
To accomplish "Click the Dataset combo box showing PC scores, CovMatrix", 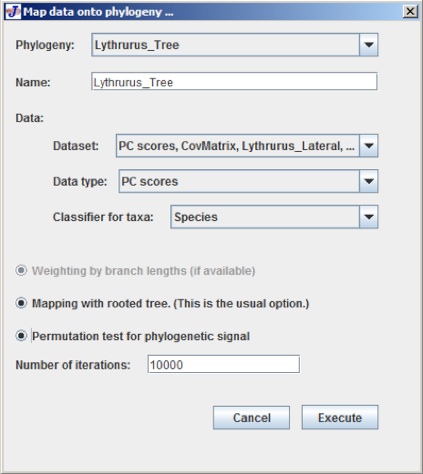I will pyautogui.click(x=247, y=146).
